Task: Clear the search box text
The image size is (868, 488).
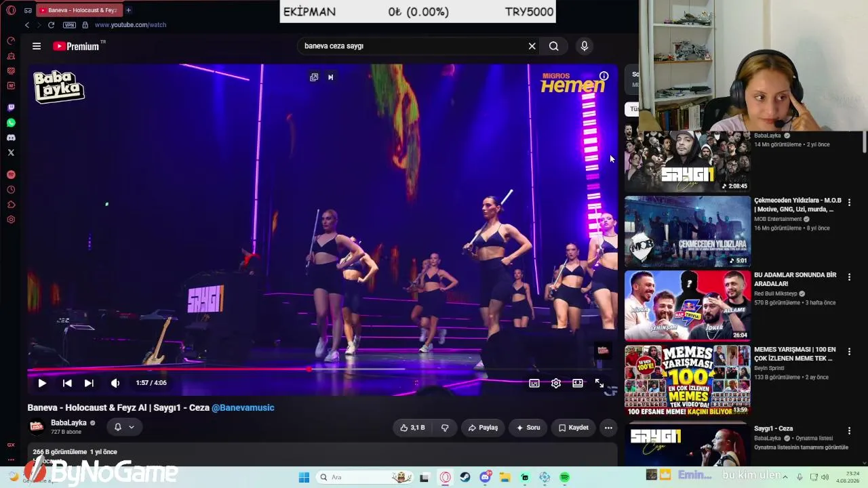Action: click(x=532, y=46)
